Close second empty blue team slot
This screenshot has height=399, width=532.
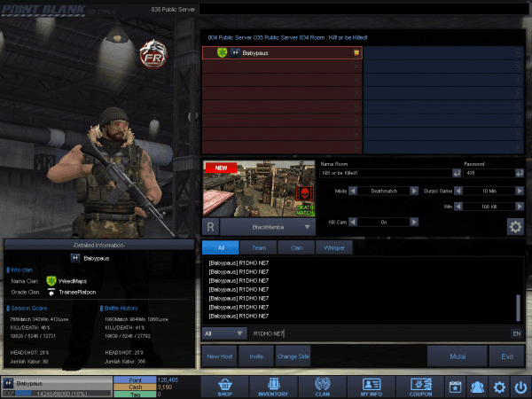coord(518,66)
